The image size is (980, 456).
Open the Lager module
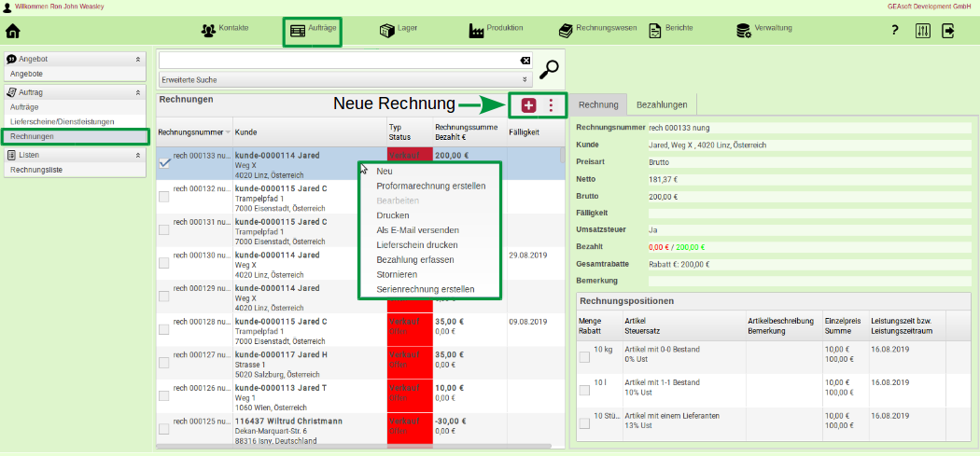point(399,30)
